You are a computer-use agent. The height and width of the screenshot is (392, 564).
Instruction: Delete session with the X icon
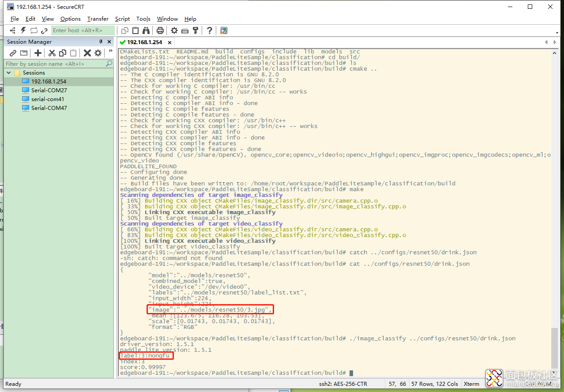87,53
